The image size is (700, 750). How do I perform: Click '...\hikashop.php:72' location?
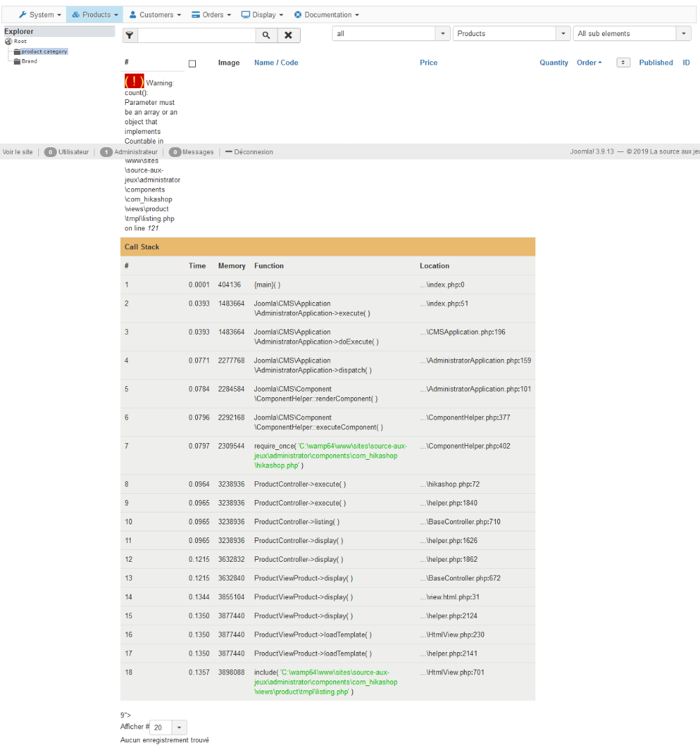[x=450, y=484]
